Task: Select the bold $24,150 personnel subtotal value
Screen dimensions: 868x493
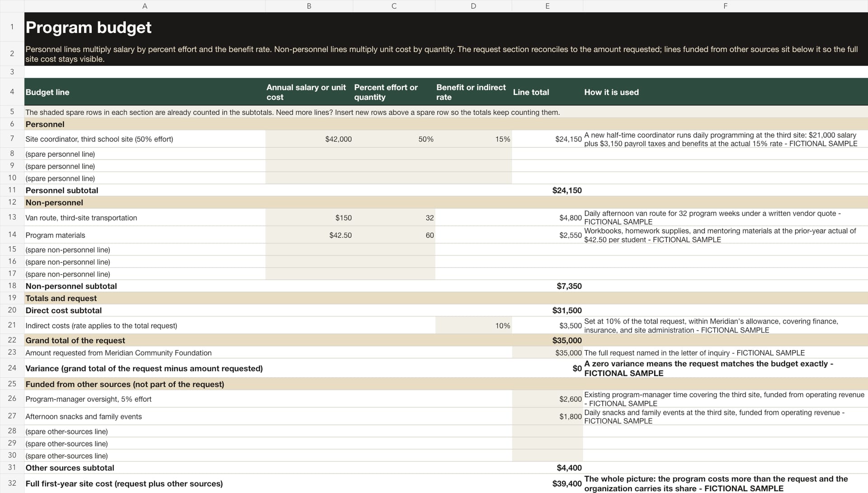Action: click(547, 190)
